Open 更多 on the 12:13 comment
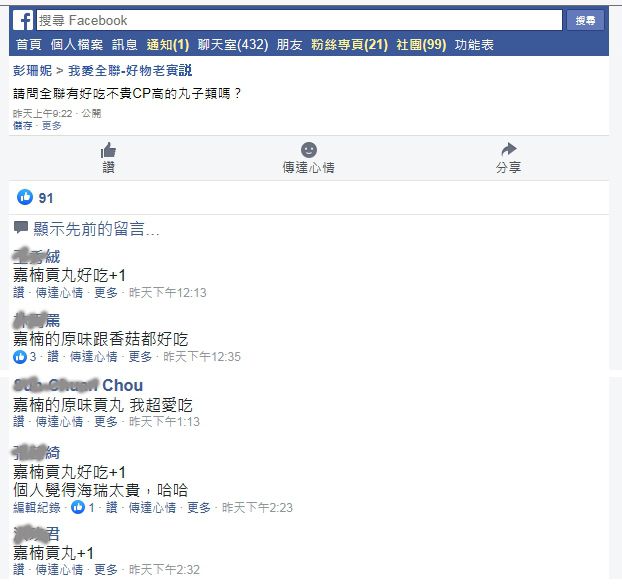This screenshot has height=585, width=622. 106,293
